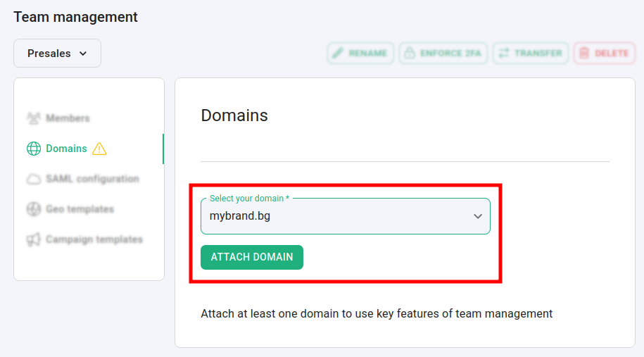Click the people icon beside Members
Viewport: 644px width, 357px height.
(x=33, y=118)
